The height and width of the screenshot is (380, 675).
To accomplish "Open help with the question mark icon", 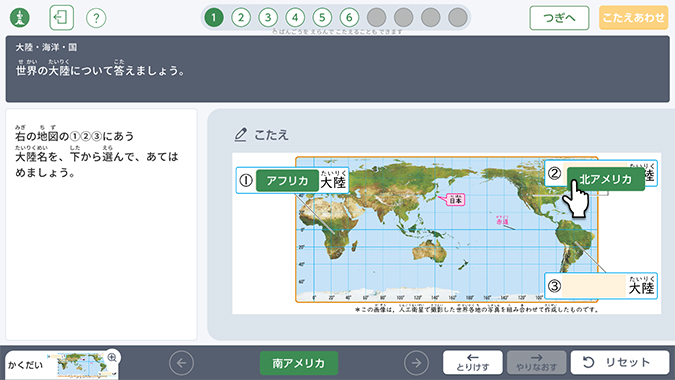I will click(96, 18).
